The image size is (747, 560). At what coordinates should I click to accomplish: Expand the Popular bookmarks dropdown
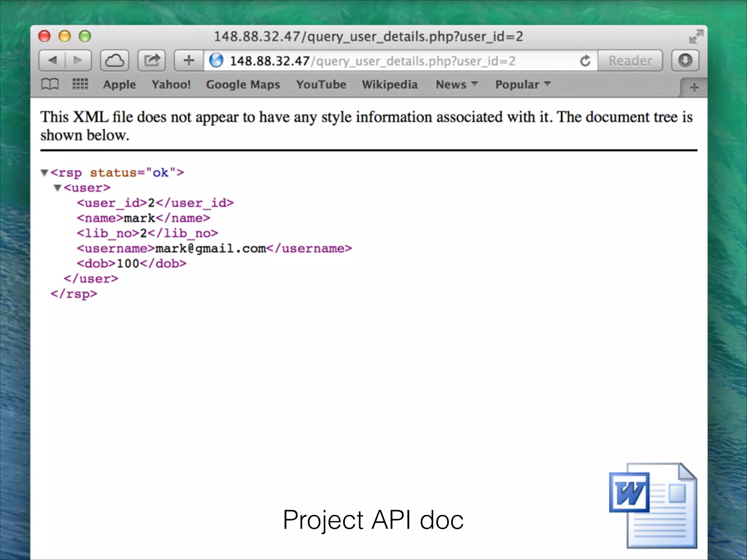pyautogui.click(x=523, y=85)
